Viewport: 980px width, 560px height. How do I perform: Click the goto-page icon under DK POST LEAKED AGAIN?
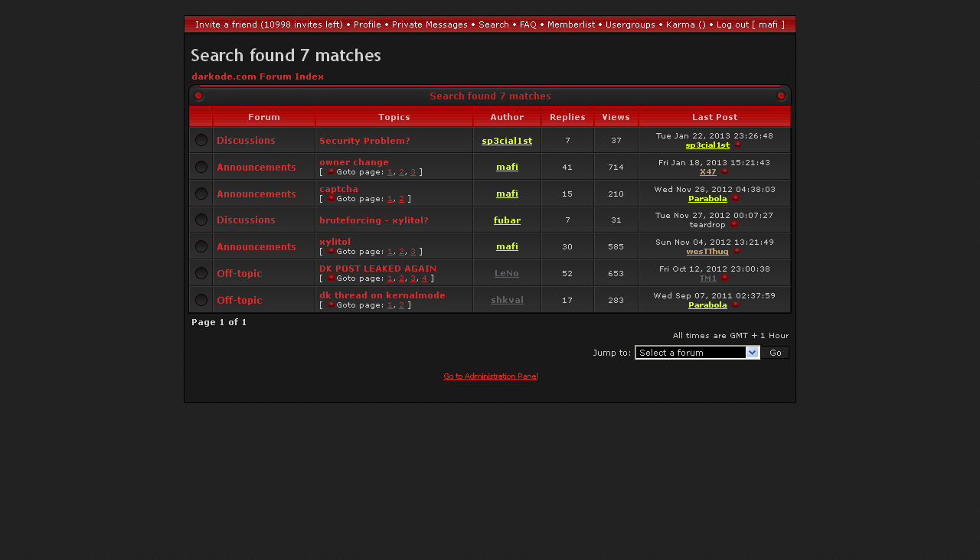click(x=331, y=278)
